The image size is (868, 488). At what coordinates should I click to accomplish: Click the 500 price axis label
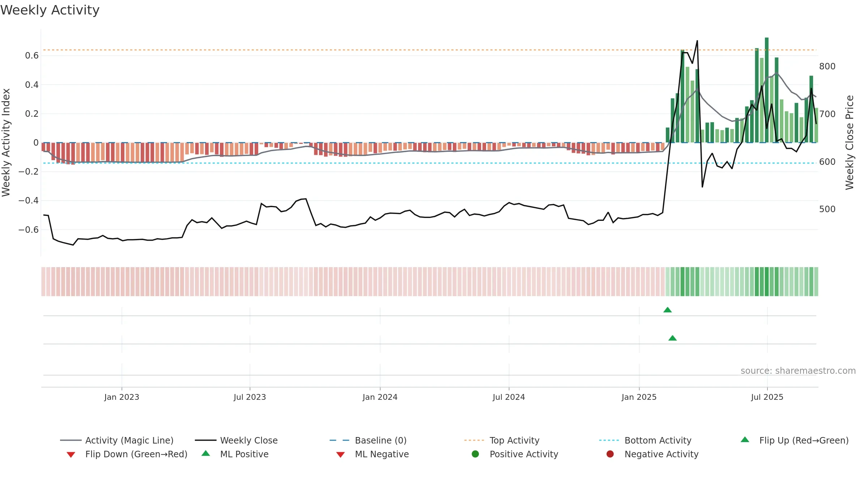827,209
